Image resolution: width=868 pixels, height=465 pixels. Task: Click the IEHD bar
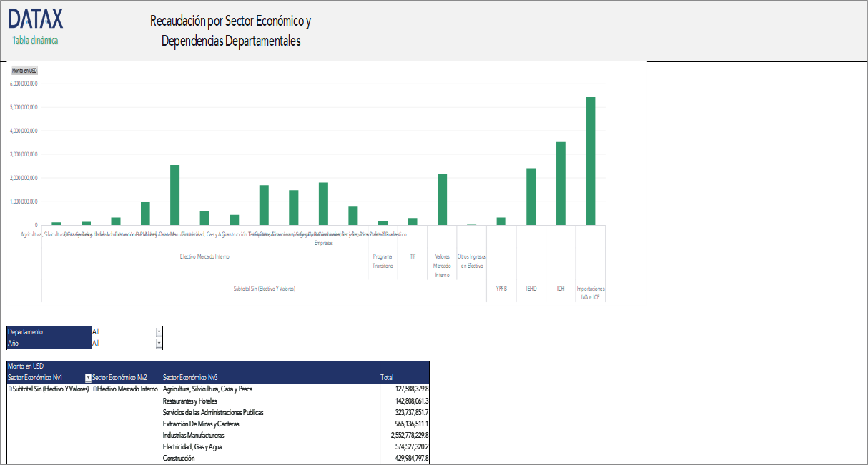point(532,196)
